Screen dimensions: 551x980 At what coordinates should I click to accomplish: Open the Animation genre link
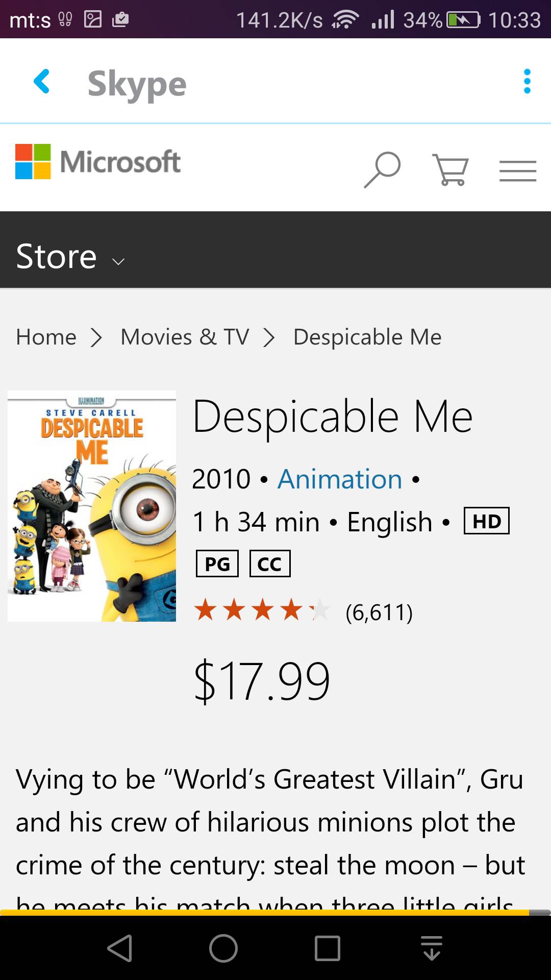click(340, 479)
